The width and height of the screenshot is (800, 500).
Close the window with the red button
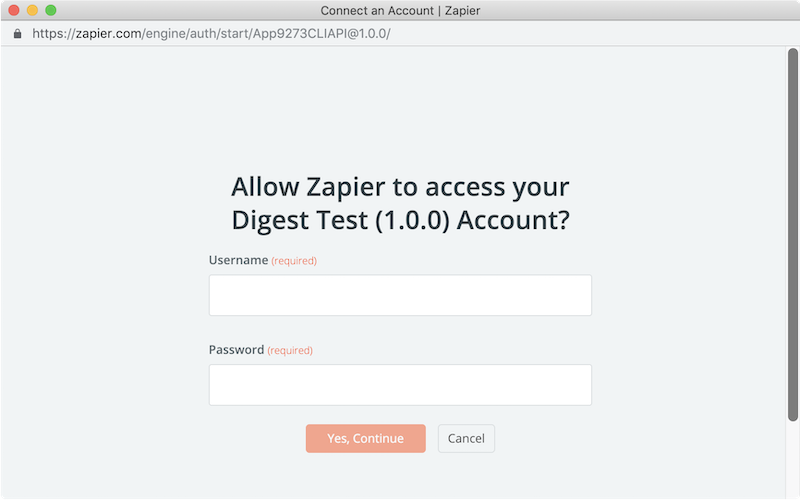(14, 10)
